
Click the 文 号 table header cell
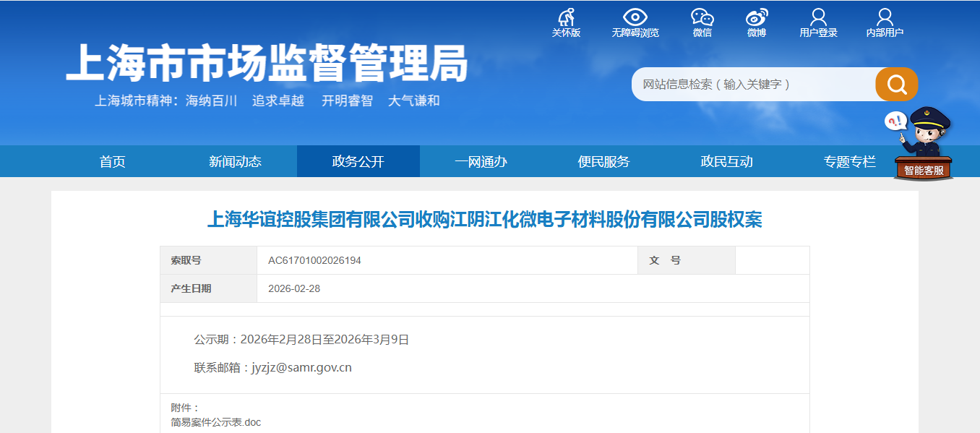(x=687, y=260)
